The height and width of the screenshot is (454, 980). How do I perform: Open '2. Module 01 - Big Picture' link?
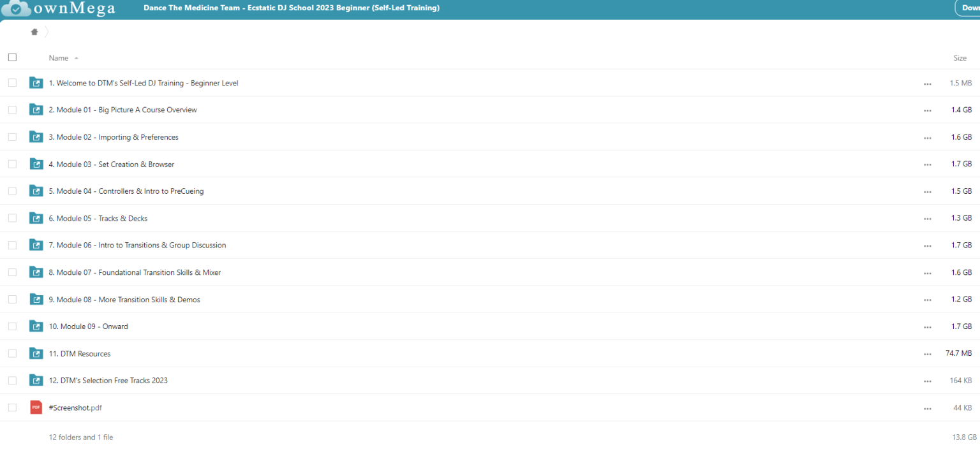point(122,110)
